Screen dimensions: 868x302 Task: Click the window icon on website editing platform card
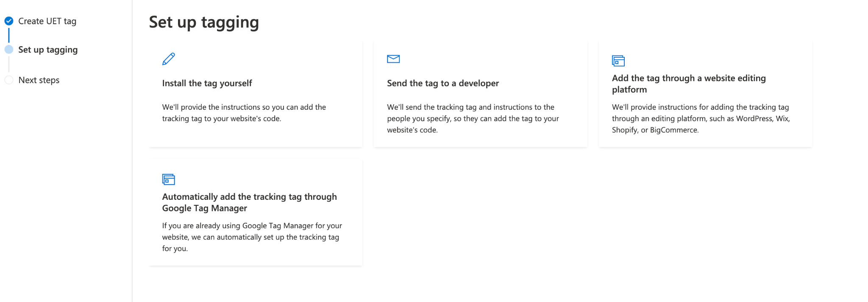(618, 61)
